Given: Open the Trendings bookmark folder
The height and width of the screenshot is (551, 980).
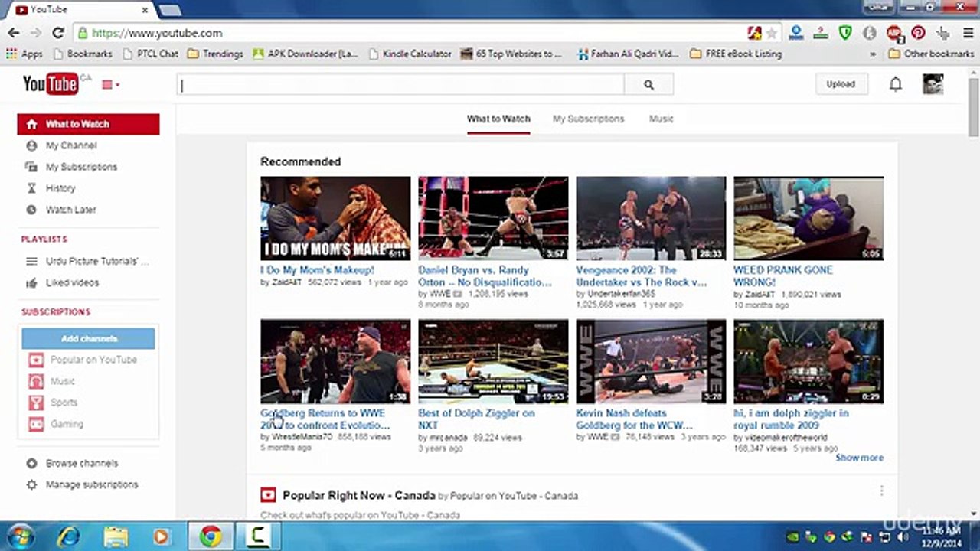Looking at the screenshot, I should (x=215, y=54).
